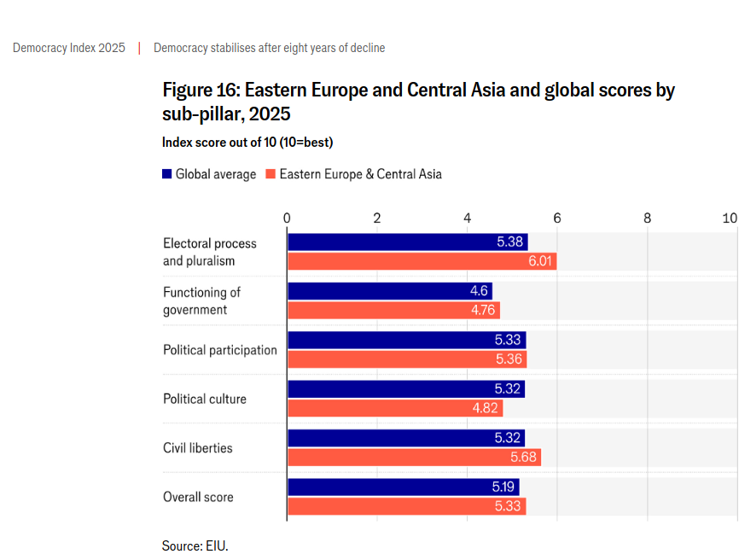Viewport: 739px width, 560px height.
Task: Click the blue 4.6 Functioning of government bar
Action: click(389, 291)
